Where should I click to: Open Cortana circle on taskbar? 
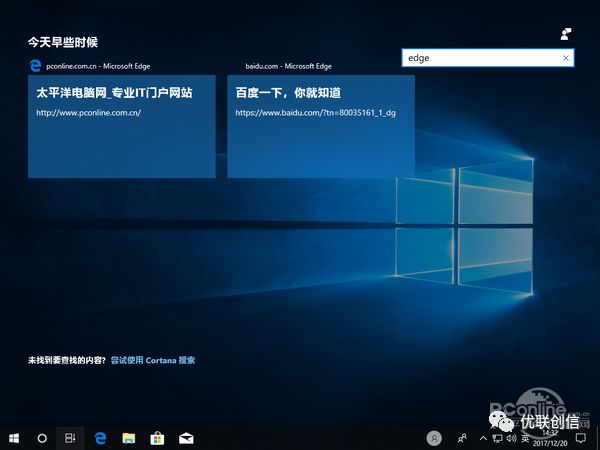pyautogui.click(x=42, y=438)
